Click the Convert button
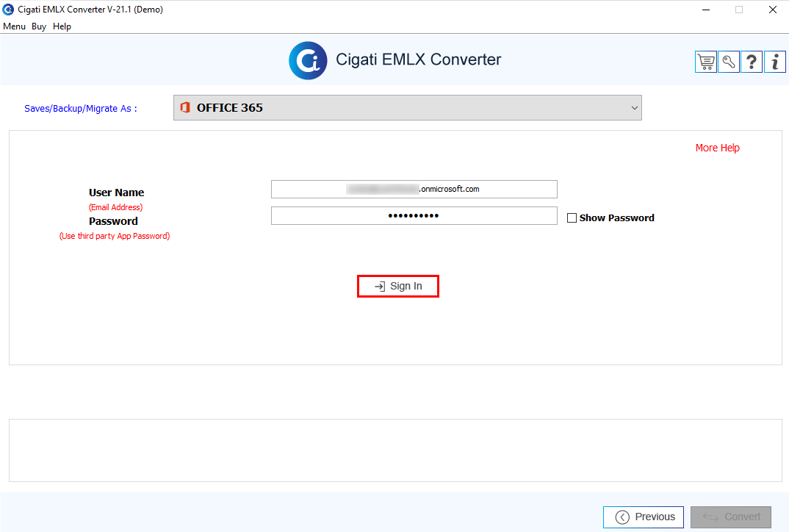 731,517
